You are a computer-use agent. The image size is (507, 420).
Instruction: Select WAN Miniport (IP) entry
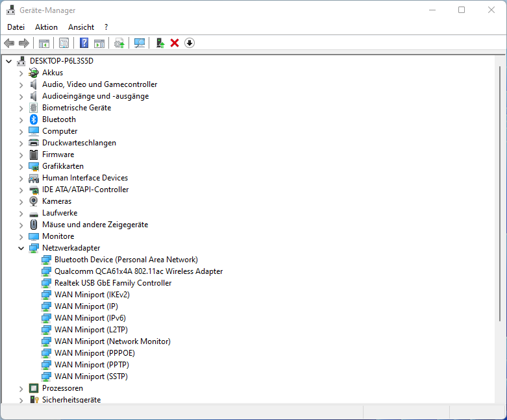[86, 306]
